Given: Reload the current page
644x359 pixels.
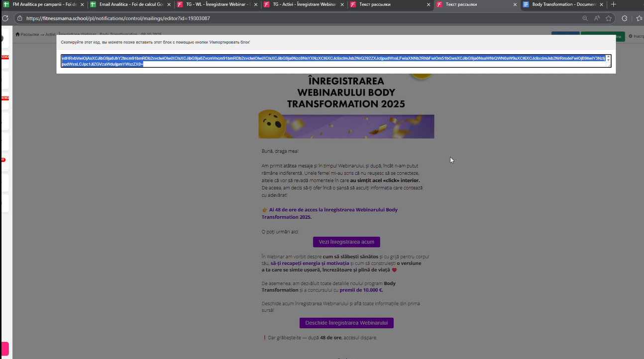Looking at the screenshot, I should [5, 18].
